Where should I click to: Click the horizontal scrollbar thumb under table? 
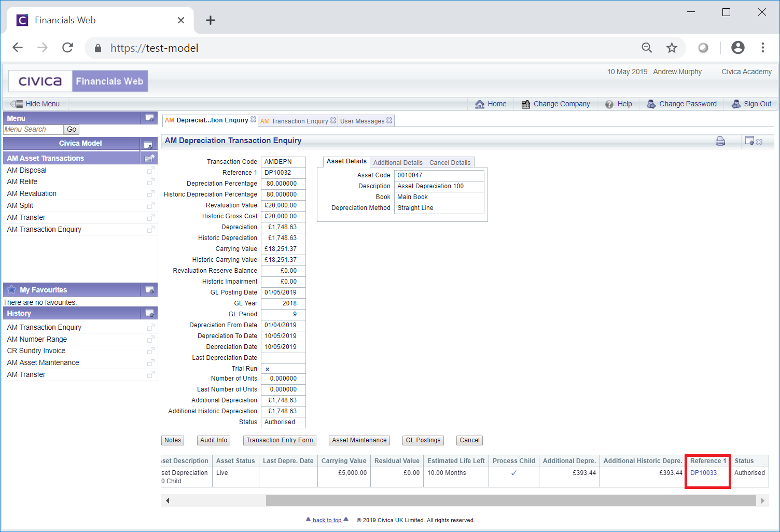click(511, 500)
